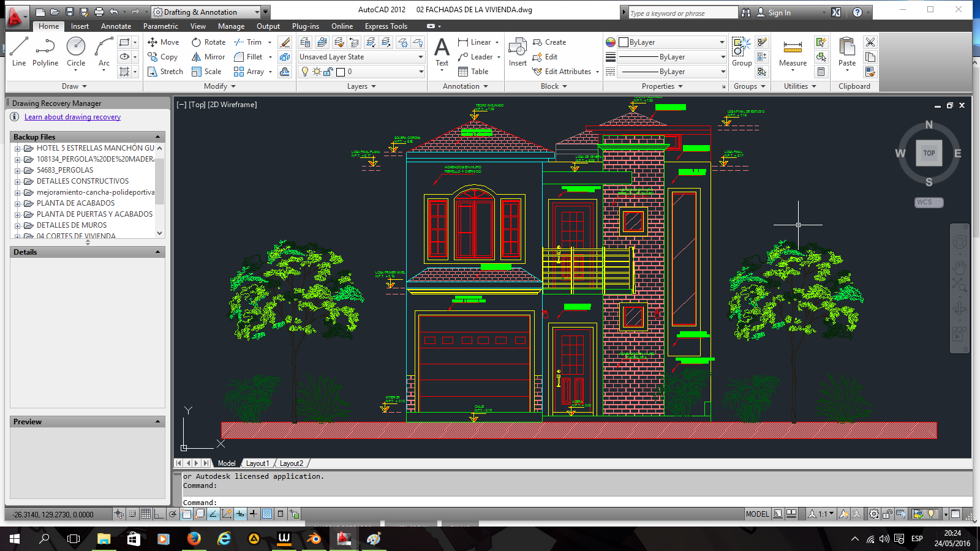
Task: Switch to the Annotate ribbon tab
Action: pos(116,26)
